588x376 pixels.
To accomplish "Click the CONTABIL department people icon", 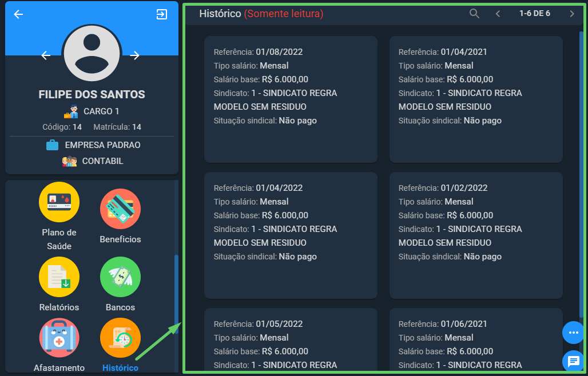I will 69,161.
